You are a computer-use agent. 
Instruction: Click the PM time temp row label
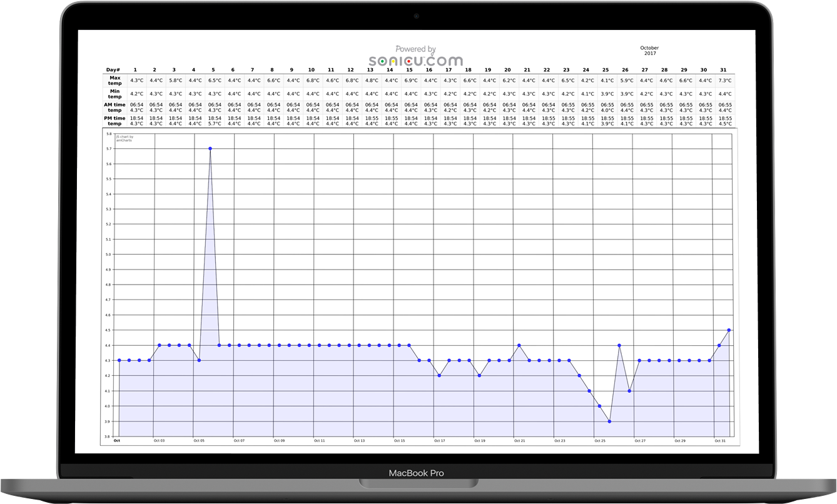click(114, 120)
